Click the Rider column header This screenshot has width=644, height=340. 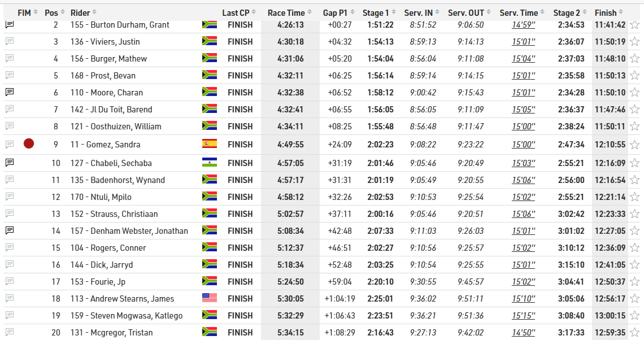pyautogui.click(x=80, y=12)
